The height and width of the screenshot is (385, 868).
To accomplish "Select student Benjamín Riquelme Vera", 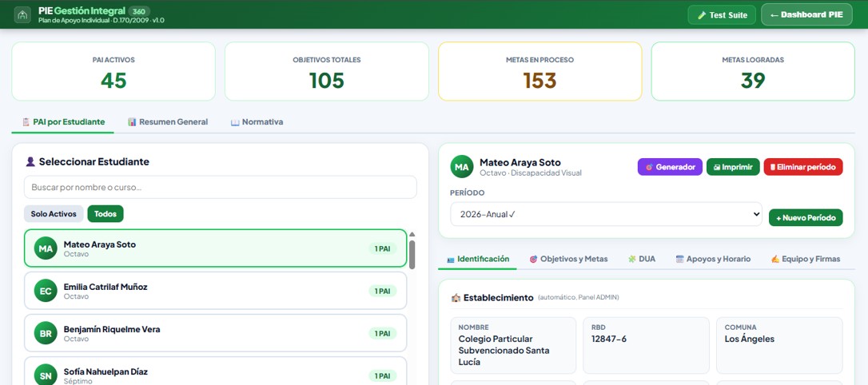I will click(x=215, y=333).
